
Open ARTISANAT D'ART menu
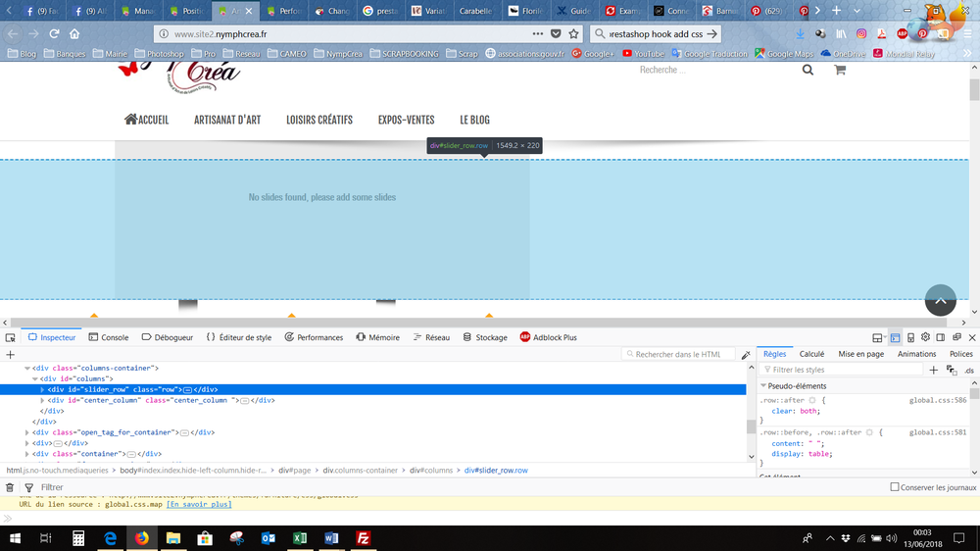[227, 120]
